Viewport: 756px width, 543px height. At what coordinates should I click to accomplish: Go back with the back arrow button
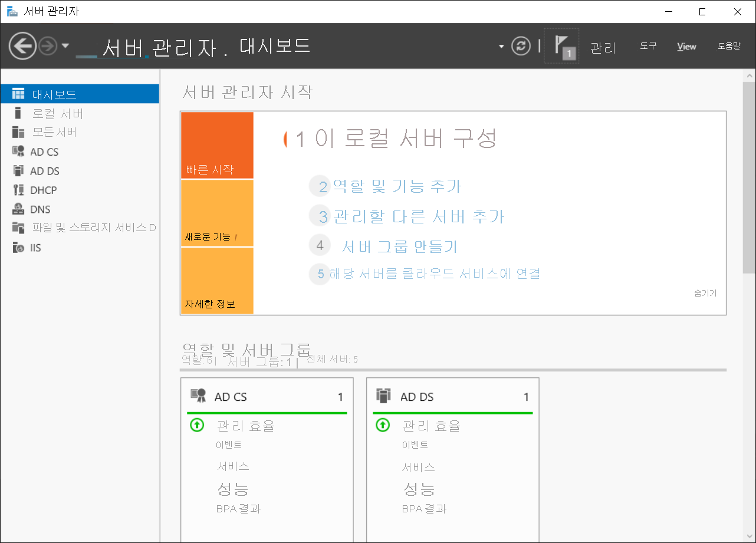click(22, 46)
